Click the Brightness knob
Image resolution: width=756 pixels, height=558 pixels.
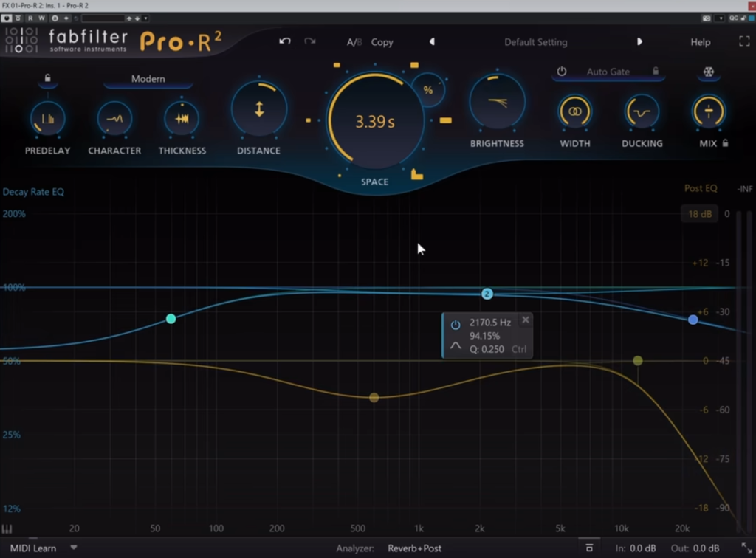[497, 103]
